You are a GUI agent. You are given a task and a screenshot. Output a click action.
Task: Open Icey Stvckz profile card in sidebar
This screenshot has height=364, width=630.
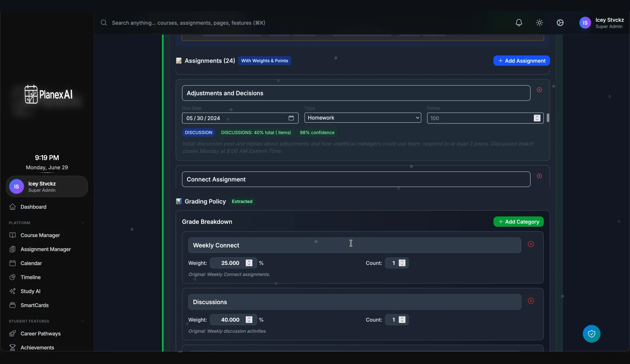tap(47, 186)
